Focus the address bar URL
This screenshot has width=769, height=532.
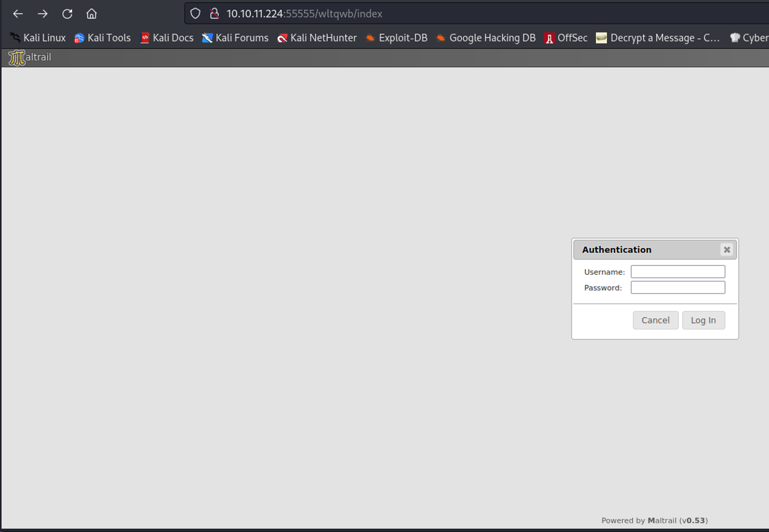(304, 14)
